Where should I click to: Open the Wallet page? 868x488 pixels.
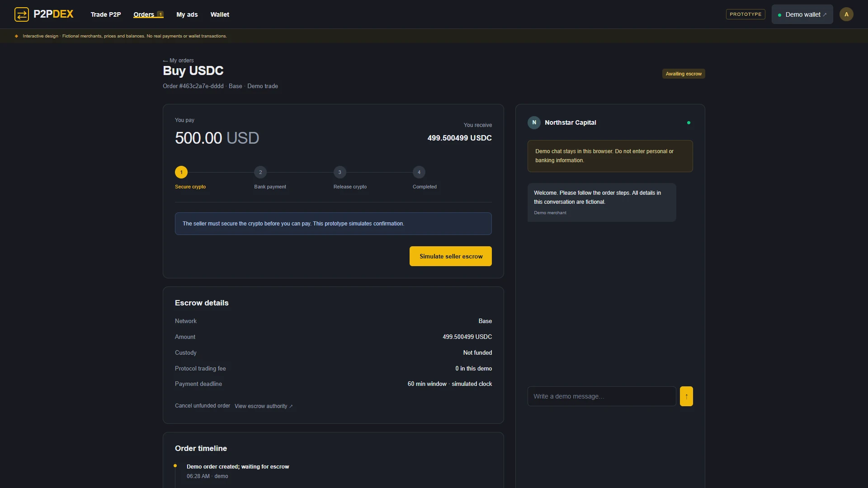(220, 14)
